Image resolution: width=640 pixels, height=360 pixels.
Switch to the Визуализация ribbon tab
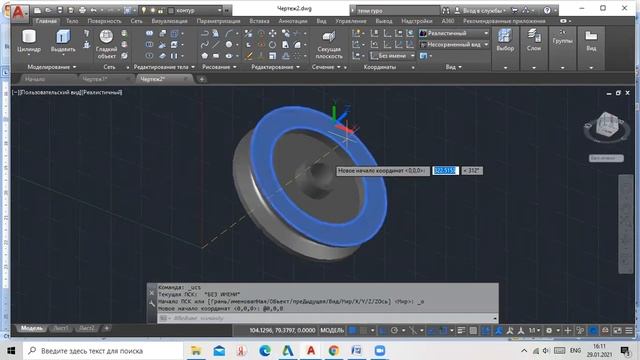169,21
